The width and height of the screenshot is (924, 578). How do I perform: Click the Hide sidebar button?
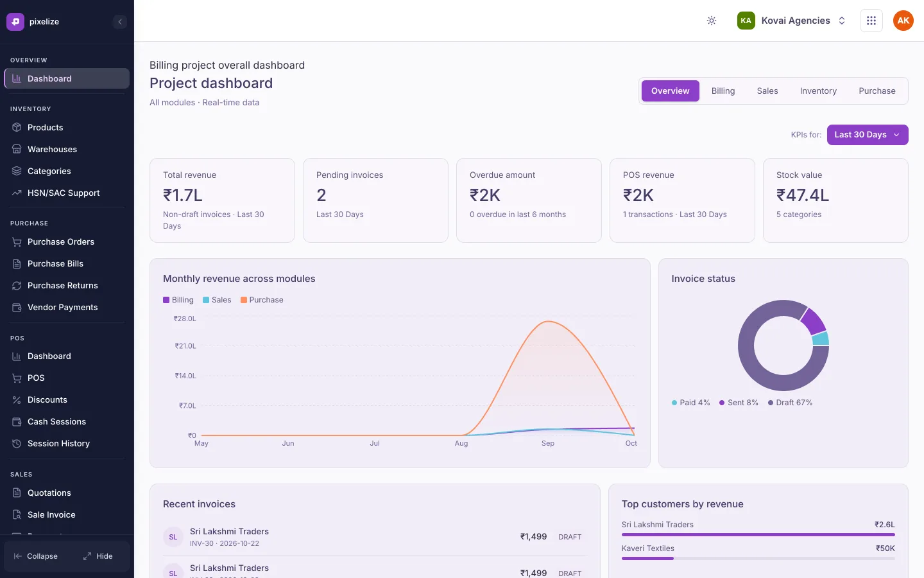tap(98, 556)
